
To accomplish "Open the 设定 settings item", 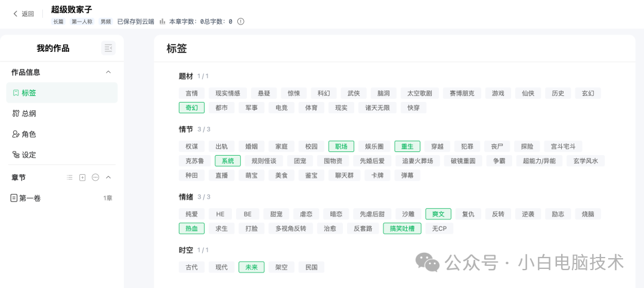I will point(61,155).
